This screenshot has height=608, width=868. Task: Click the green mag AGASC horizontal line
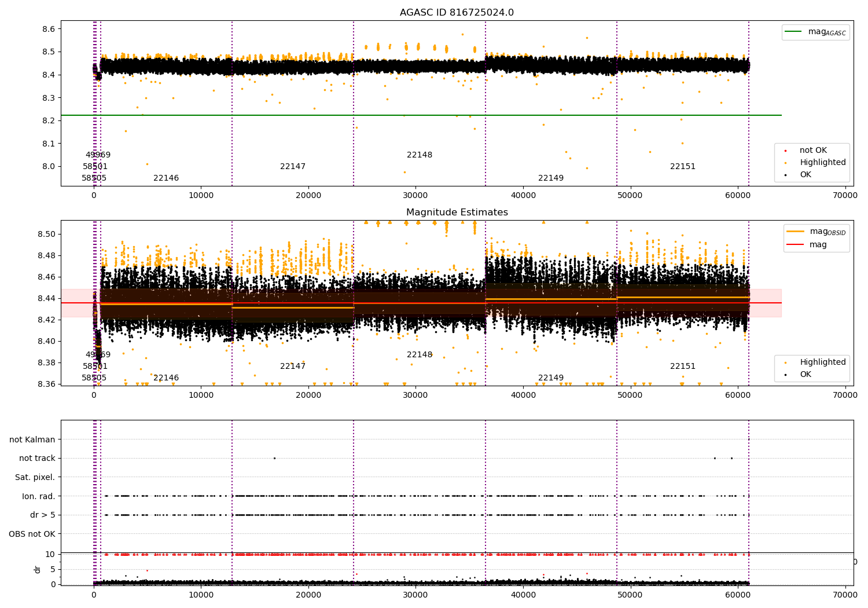(x=421, y=115)
